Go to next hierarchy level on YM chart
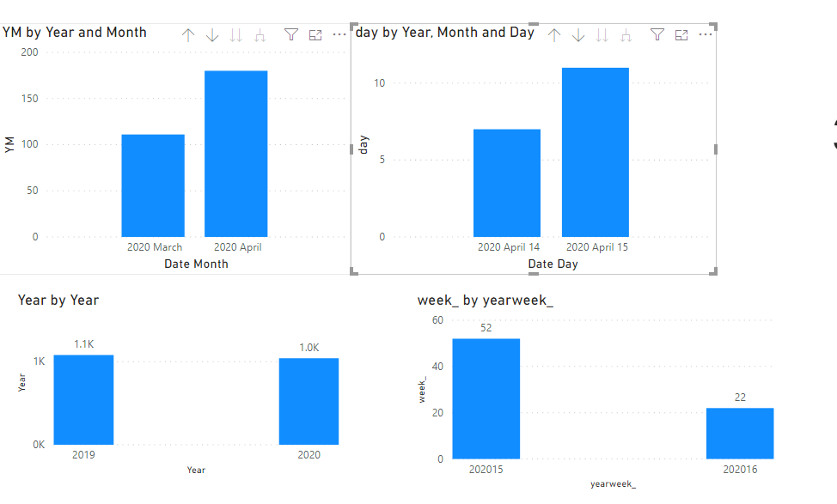The width and height of the screenshot is (837, 504). pos(236,35)
